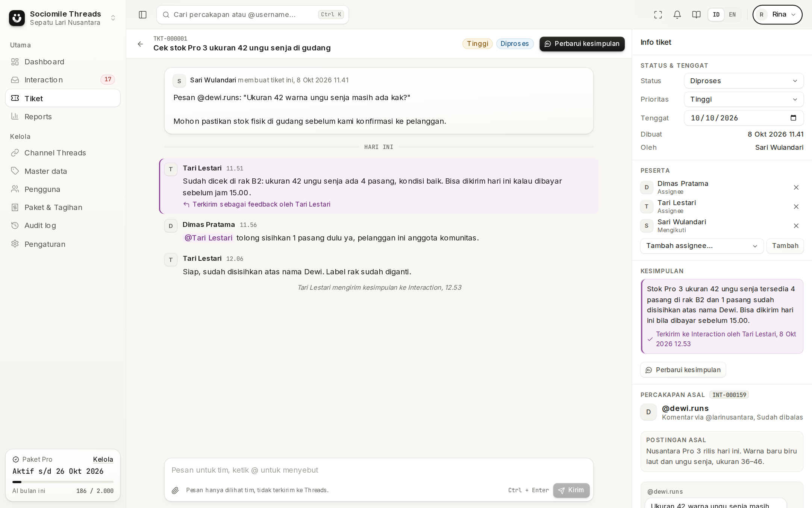Open the calendar picker in Tenggat
812x508 pixels.
coord(793,118)
